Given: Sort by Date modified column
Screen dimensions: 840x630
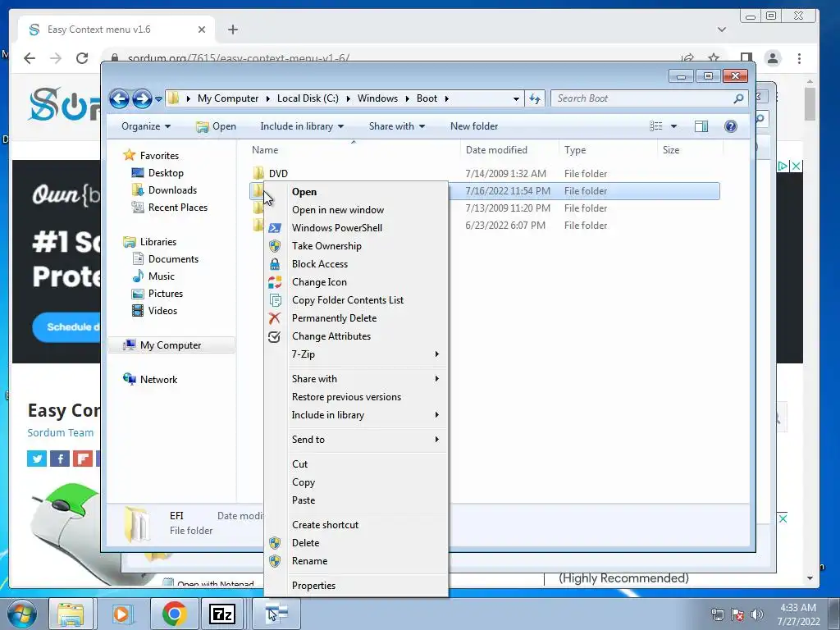Looking at the screenshot, I should pyautogui.click(x=496, y=150).
